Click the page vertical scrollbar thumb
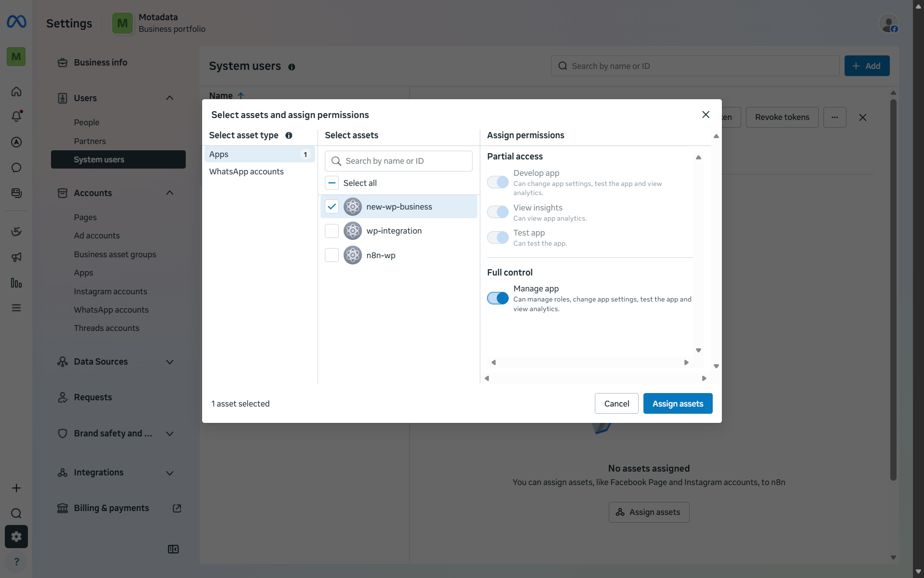This screenshot has width=924, height=578. tap(893, 290)
